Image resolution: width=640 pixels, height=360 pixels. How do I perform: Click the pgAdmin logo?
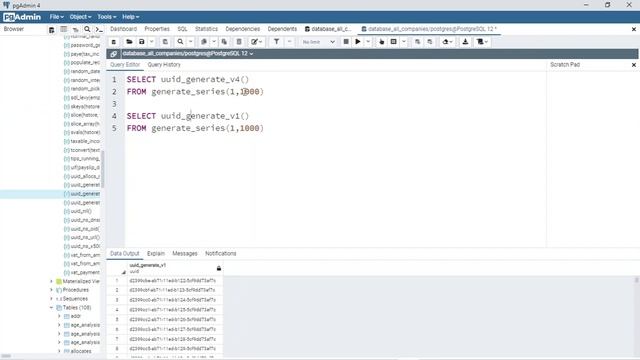click(22, 17)
